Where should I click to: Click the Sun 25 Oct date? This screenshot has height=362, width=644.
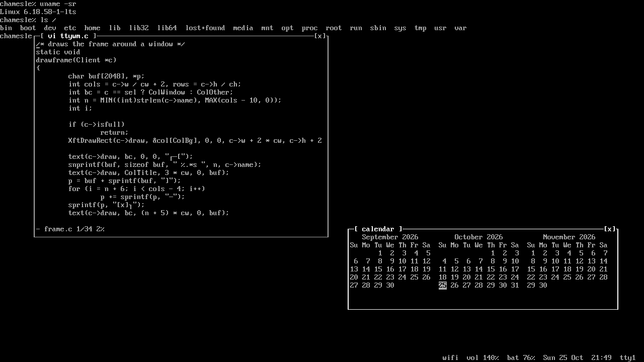coord(563,358)
